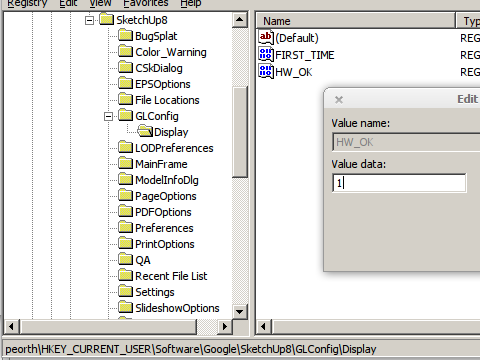Click the open Display folder icon
The height and width of the screenshot is (360, 480).
coord(145,131)
